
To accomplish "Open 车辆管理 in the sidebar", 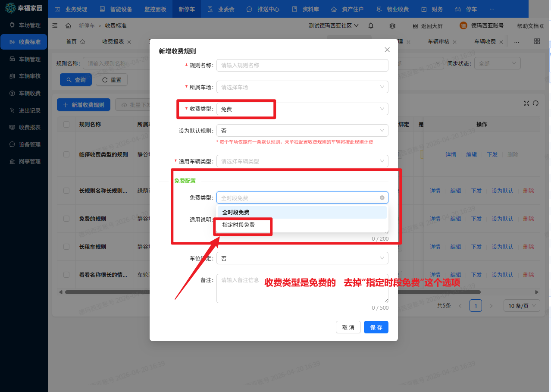I will coord(29,59).
